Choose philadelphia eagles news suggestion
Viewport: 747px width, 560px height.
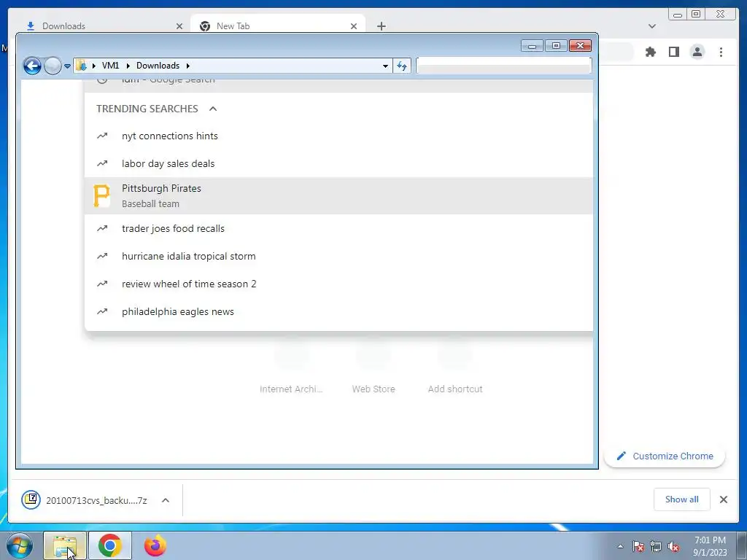tap(338, 311)
